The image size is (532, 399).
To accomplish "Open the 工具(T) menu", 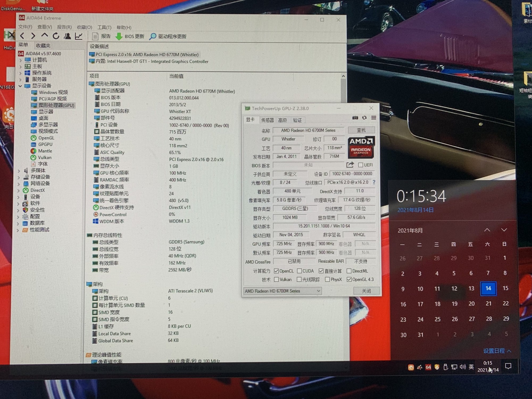I will coord(104,27).
